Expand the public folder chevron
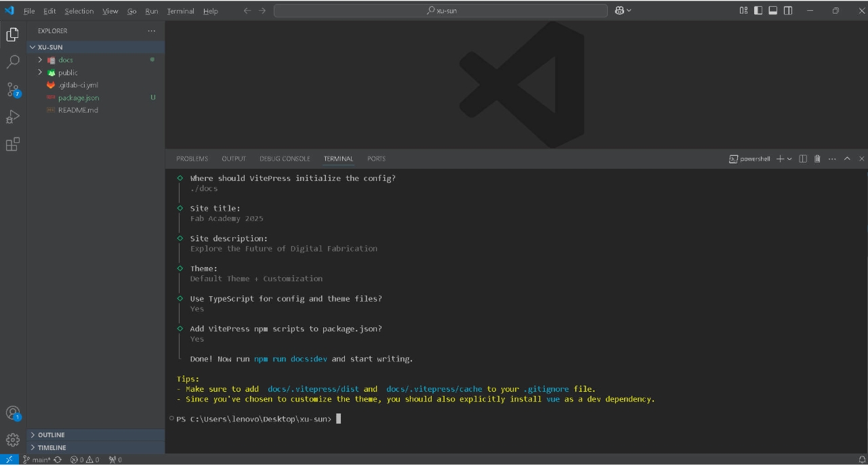The width and height of the screenshot is (868, 467). tap(40, 73)
